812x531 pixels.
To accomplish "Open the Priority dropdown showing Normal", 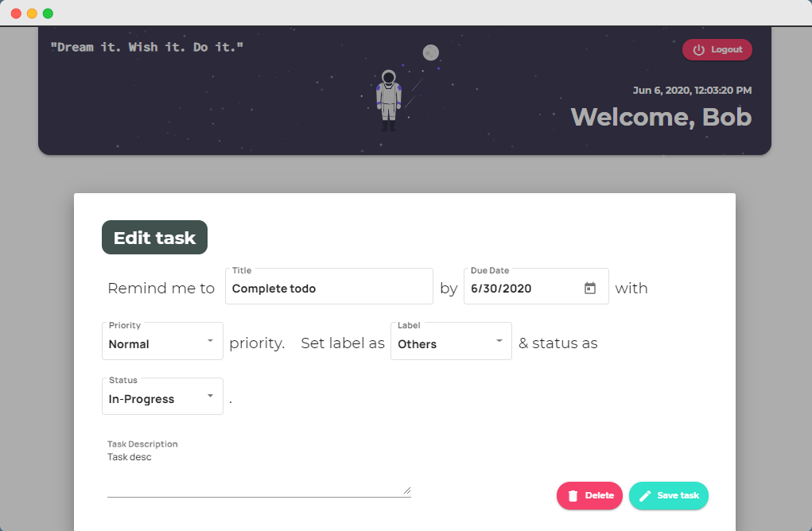I will (162, 341).
